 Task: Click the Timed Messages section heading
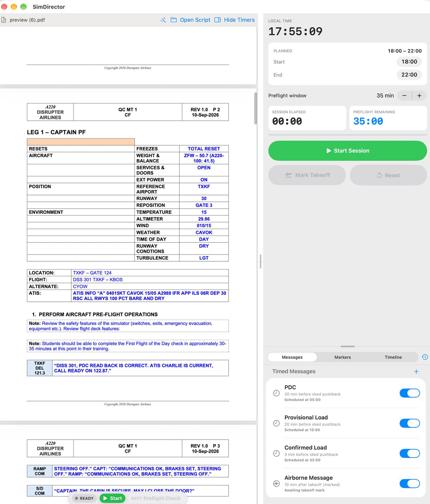pyautogui.click(x=294, y=371)
